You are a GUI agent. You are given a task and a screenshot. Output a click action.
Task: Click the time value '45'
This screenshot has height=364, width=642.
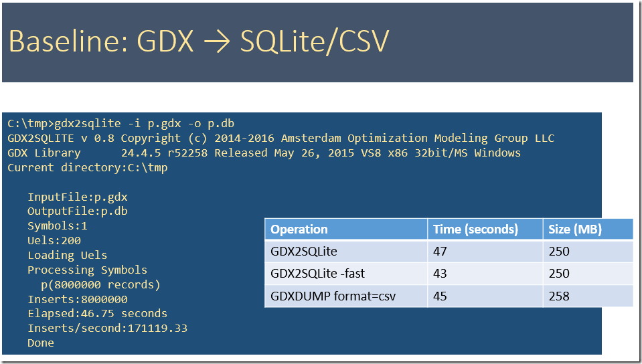440,296
